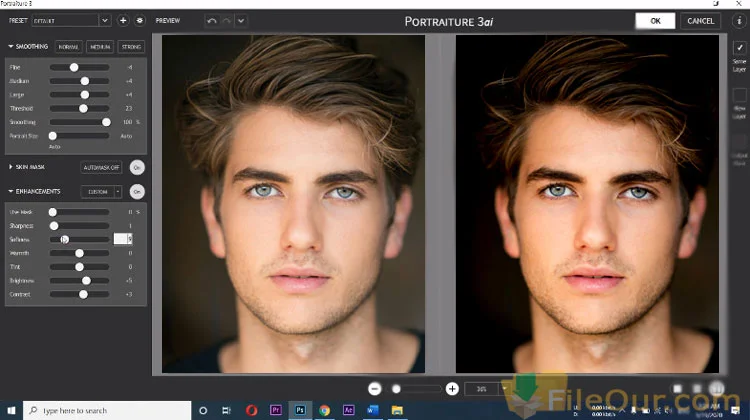Choose Medium smoothing preset
The width and height of the screenshot is (750, 420).
click(100, 47)
